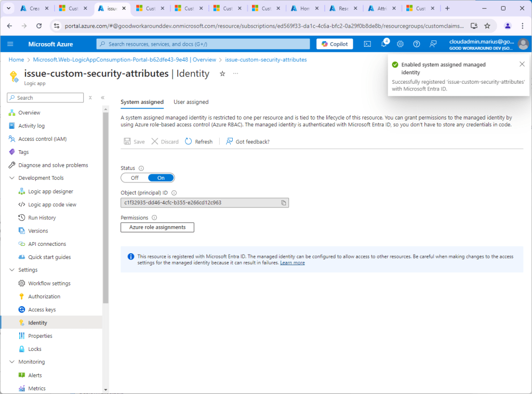Open the Azure portal hamburger menu
This screenshot has width=532, height=394.
point(10,44)
